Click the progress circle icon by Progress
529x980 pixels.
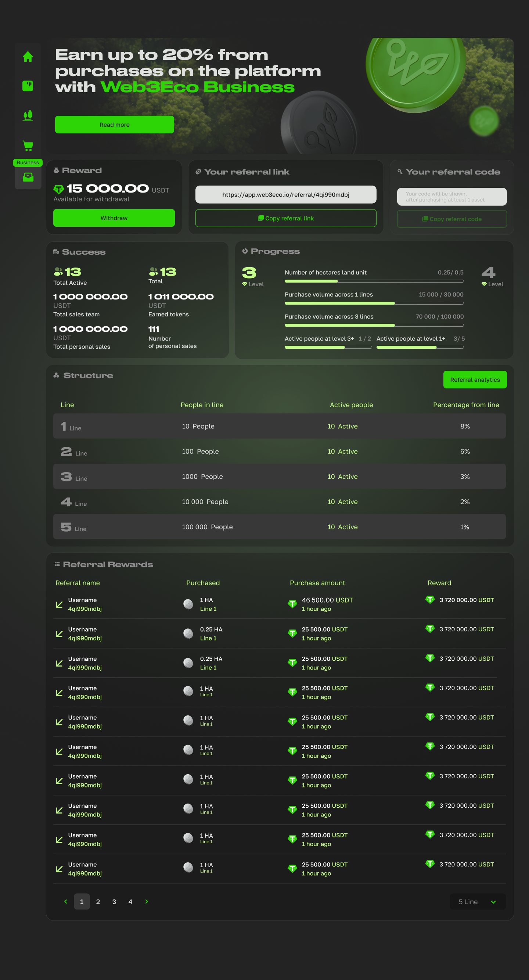(x=245, y=251)
